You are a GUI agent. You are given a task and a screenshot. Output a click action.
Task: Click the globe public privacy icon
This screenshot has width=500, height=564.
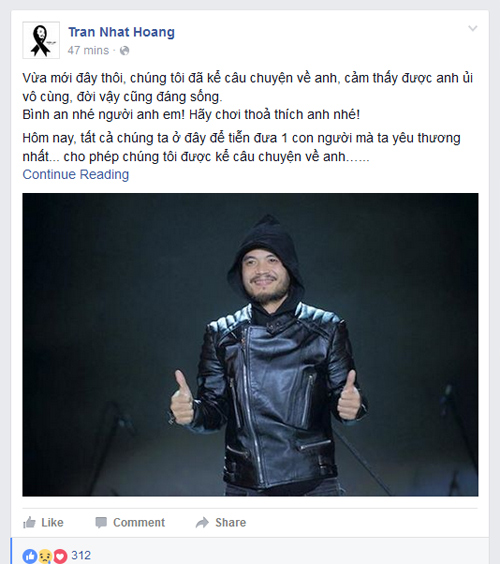pos(124,51)
